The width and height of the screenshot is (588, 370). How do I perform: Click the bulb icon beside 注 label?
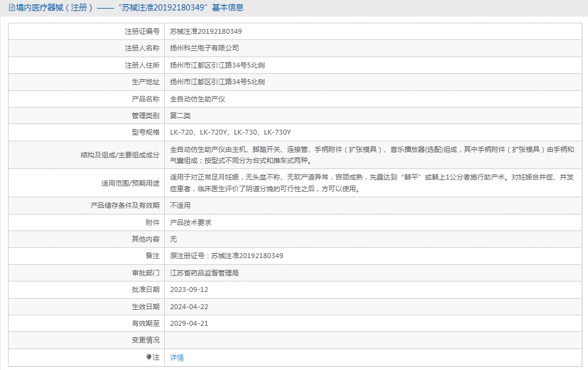click(149, 357)
